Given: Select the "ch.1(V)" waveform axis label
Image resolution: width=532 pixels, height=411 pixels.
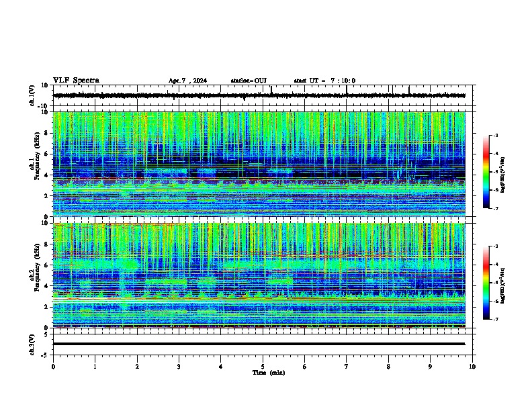Looking at the screenshot, I should click(x=32, y=95).
